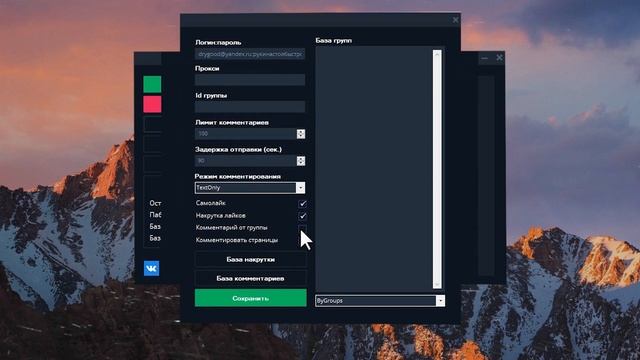Click the green button in the back window
This screenshot has width=640, height=360.
coord(152,84)
